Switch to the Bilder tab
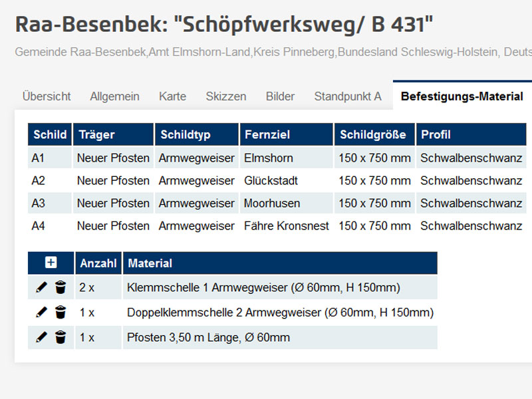This screenshot has width=532, height=399. [280, 96]
